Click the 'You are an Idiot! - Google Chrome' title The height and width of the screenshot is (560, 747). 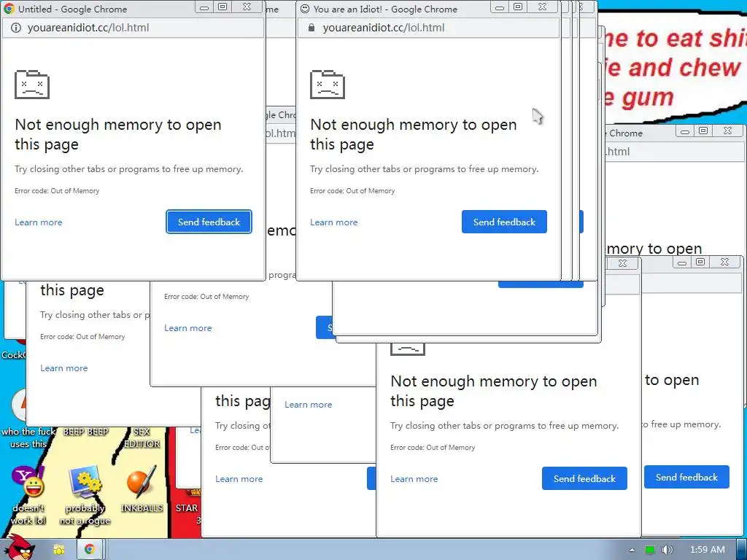point(385,9)
